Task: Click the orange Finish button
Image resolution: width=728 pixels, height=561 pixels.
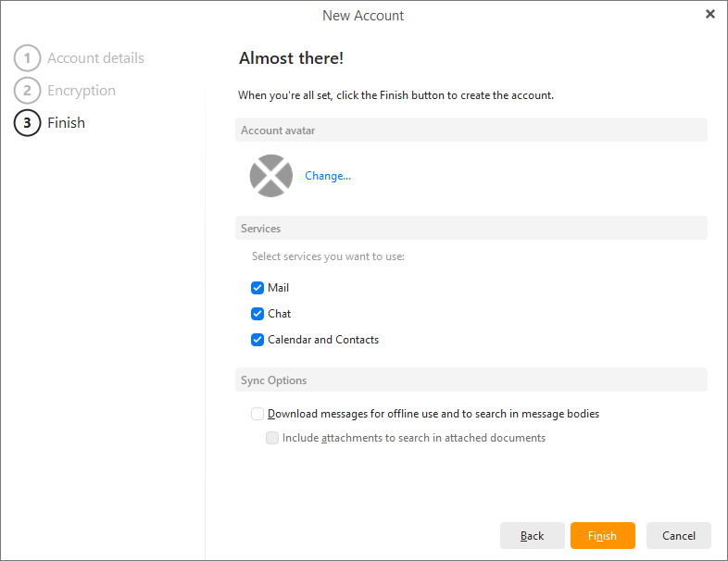Action: pos(602,536)
